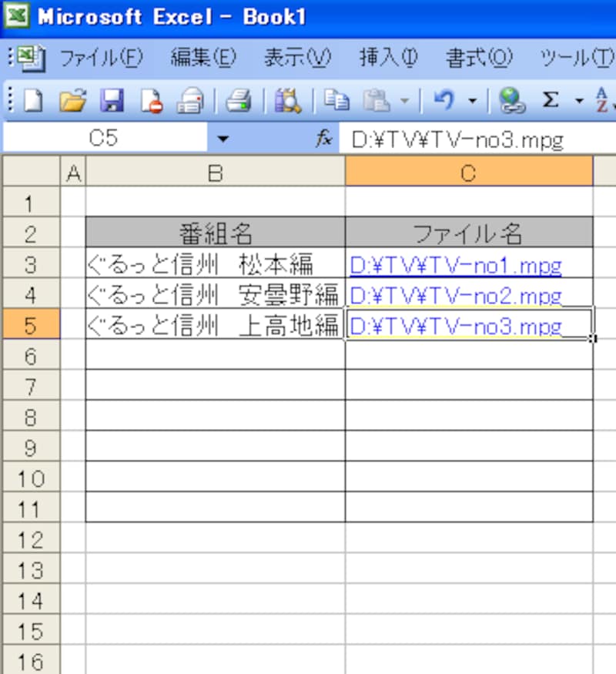Screen dimensions: 616x674
Task: Select column B header
Action: [x=215, y=173]
